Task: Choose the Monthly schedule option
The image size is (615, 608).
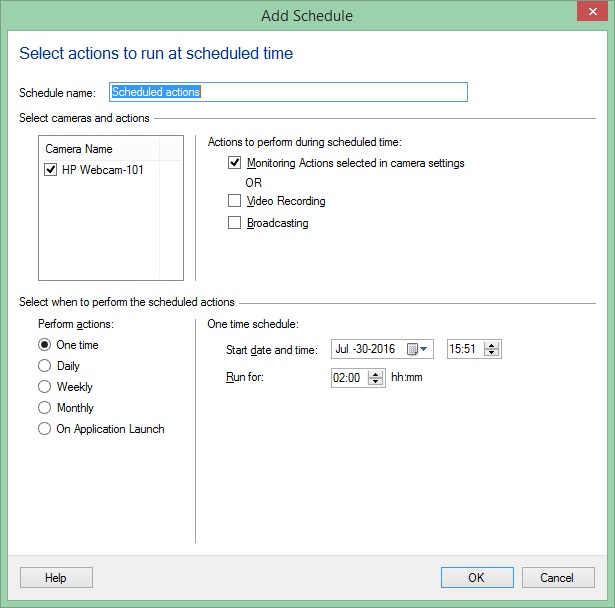Action: 44,408
